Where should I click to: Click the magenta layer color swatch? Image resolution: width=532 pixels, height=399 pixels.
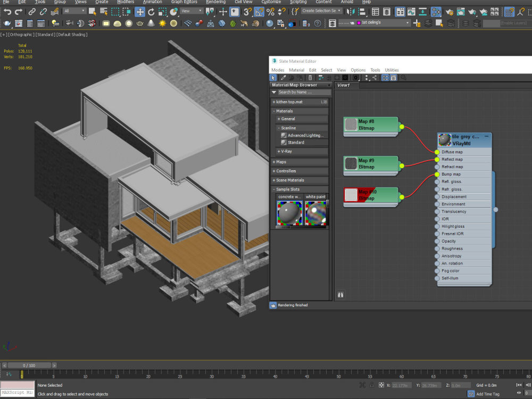359,23
